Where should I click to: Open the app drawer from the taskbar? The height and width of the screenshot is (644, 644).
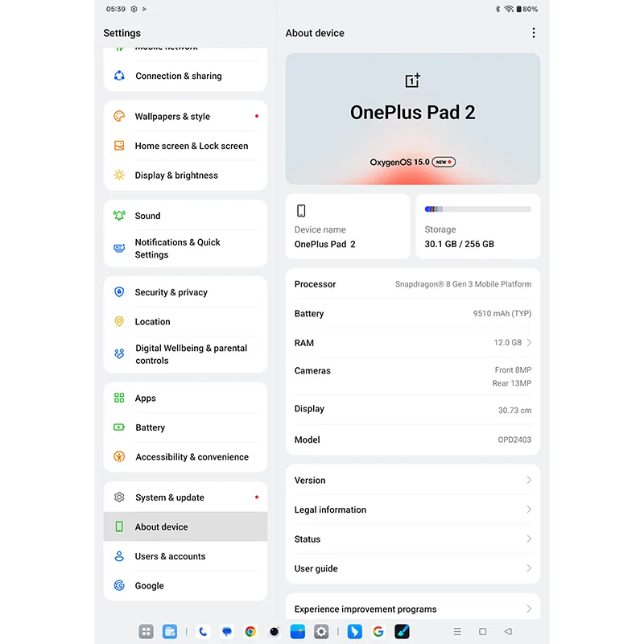pyautogui.click(x=146, y=631)
